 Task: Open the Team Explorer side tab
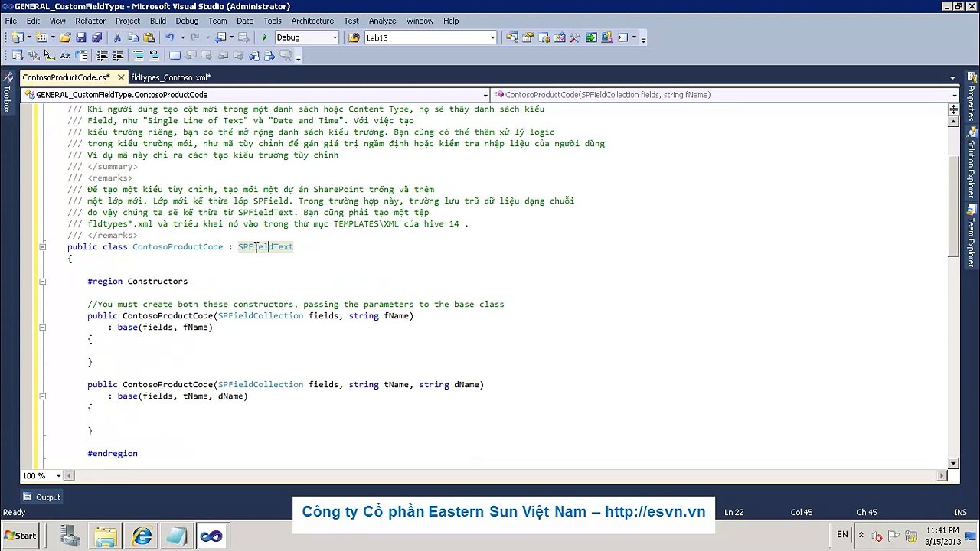971,236
